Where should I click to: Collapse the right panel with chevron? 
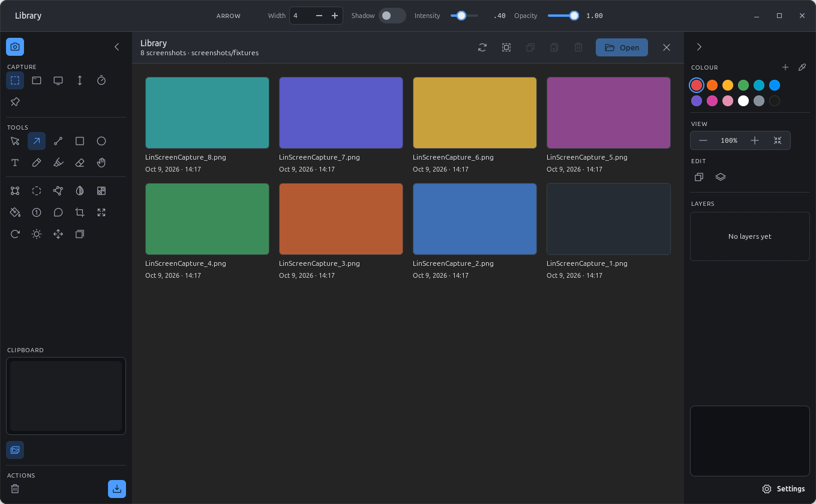pos(699,47)
